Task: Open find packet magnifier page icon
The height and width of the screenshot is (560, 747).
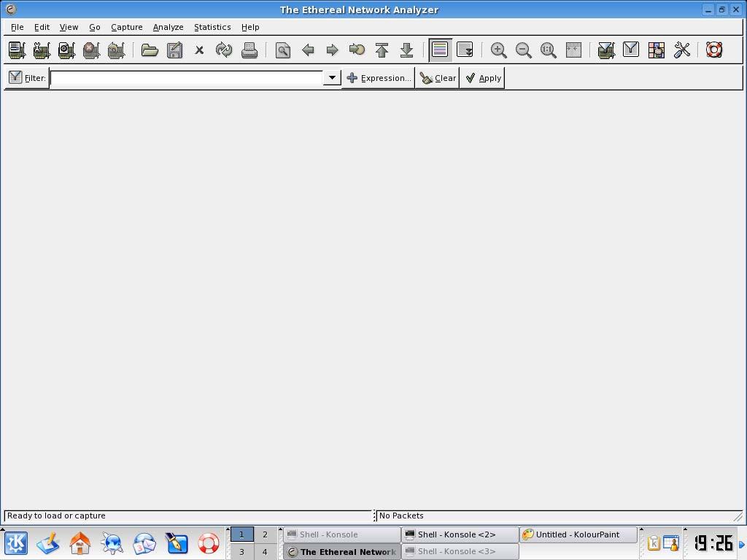Action: point(283,50)
